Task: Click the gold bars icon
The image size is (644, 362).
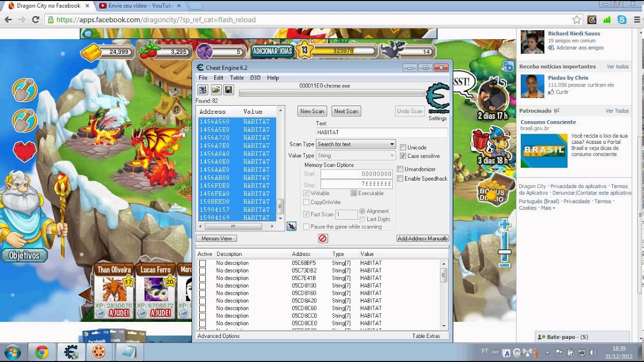Action: point(91,52)
